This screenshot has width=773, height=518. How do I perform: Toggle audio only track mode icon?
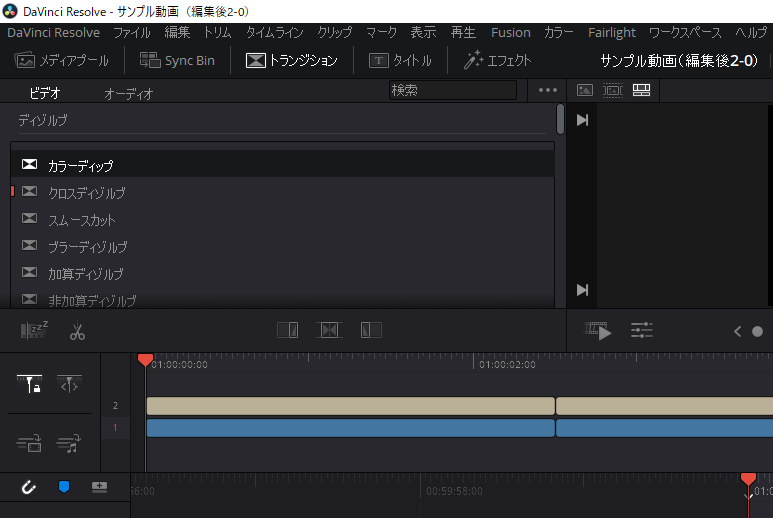coord(69,444)
